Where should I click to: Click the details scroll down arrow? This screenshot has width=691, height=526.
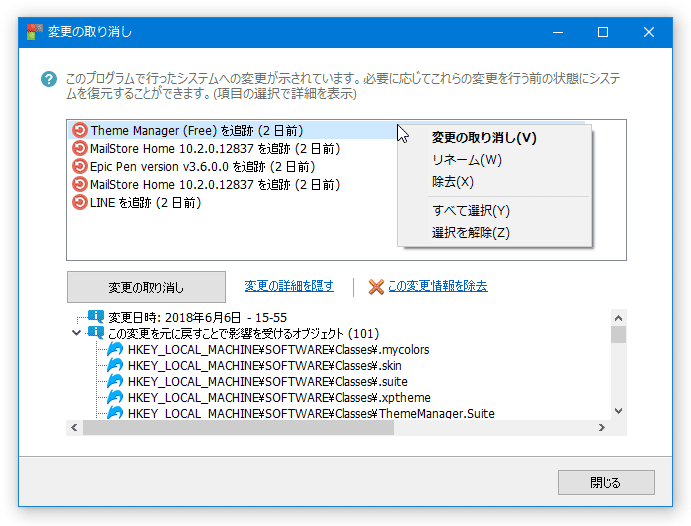(618, 411)
